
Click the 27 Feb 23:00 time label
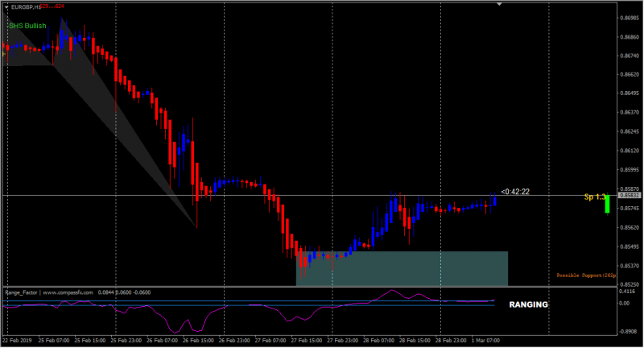(x=343, y=340)
